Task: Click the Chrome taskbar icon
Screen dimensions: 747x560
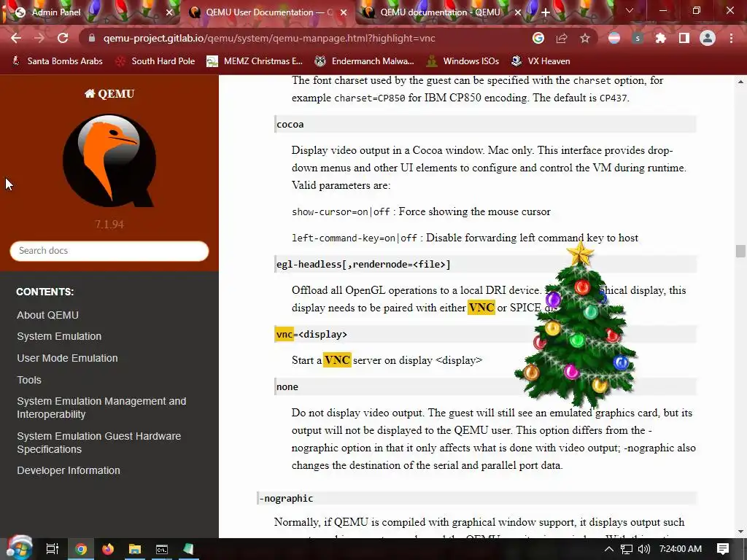Action: [81, 549]
